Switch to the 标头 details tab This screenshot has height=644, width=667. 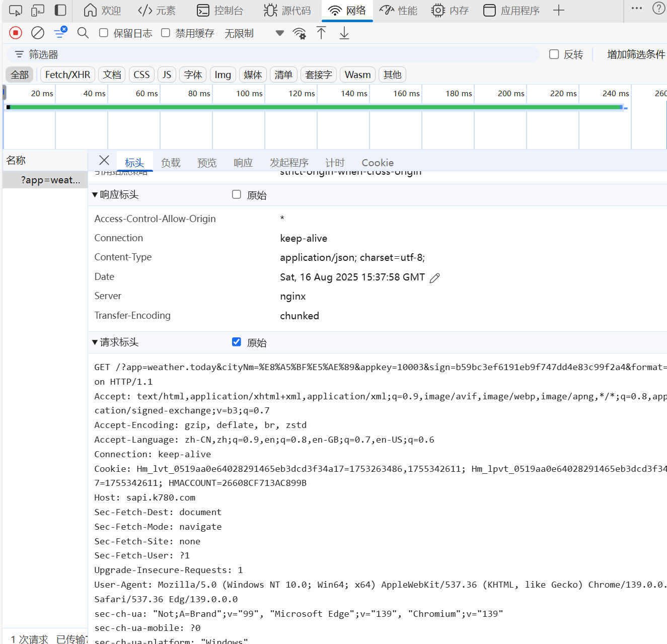click(x=134, y=162)
